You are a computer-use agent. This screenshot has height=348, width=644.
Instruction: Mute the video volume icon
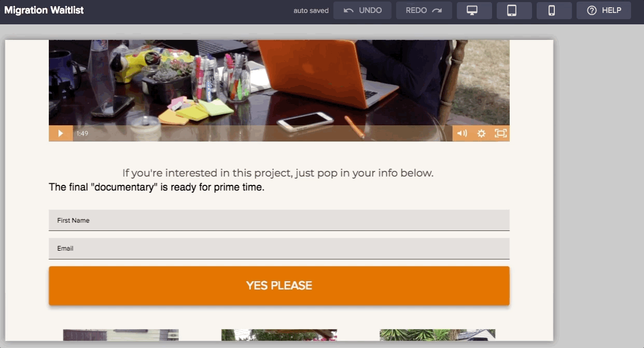(x=461, y=133)
